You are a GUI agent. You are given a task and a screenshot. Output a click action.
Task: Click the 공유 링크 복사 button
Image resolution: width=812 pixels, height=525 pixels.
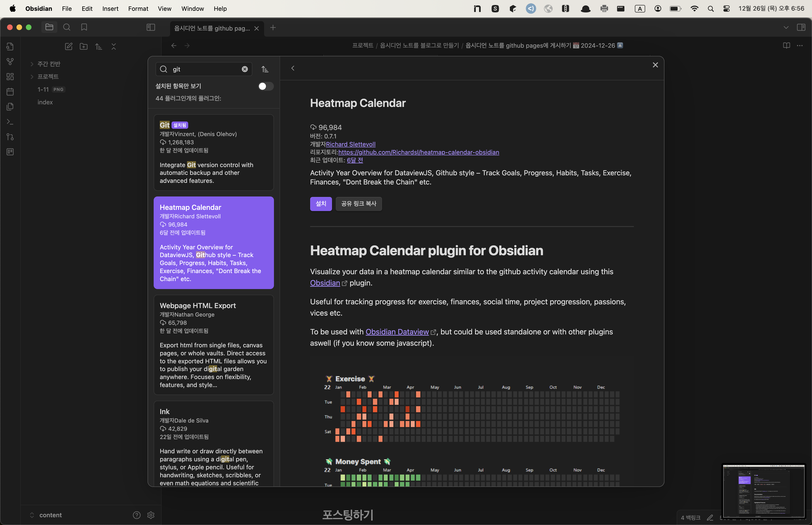(x=359, y=204)
